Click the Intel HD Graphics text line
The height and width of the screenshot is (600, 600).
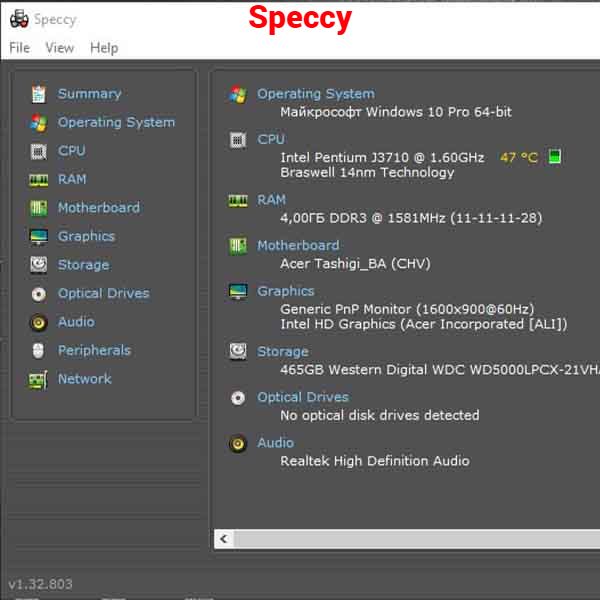click(x=424, y=324)
